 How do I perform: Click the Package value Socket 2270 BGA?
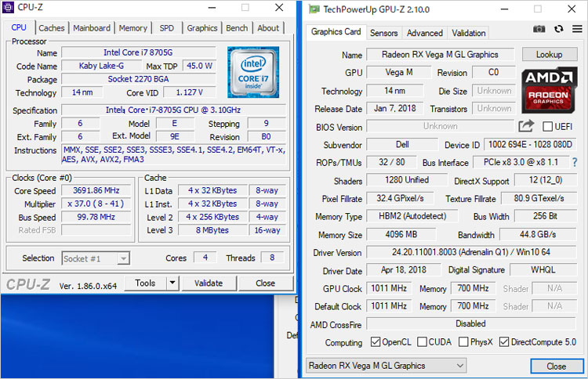138,79
